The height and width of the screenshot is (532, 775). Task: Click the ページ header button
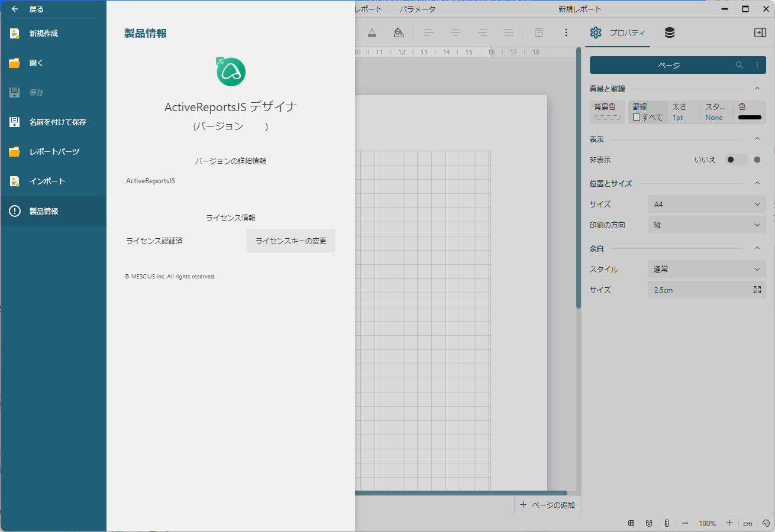click(x=669, y=65)
